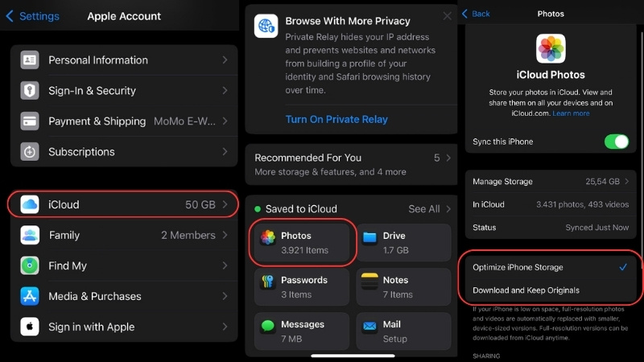Tap the 'MoMo E-W...' payment value
The height and width of the screenshot is (362, 644).
click(184, 121)
